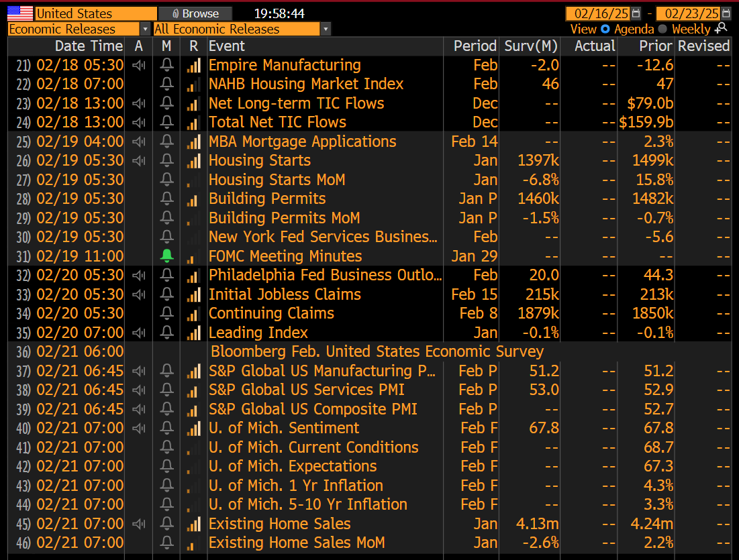Click prior value $159.9b for Total Net TIC Flows
739x560 pixels.
pyautogui.click(x=646, y=123)
